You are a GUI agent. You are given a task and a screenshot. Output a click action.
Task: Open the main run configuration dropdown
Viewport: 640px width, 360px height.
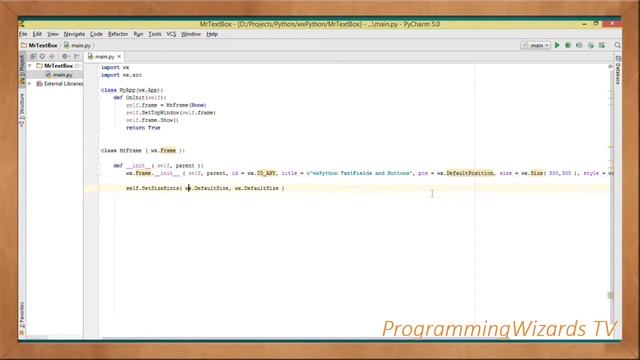[536, 45]
